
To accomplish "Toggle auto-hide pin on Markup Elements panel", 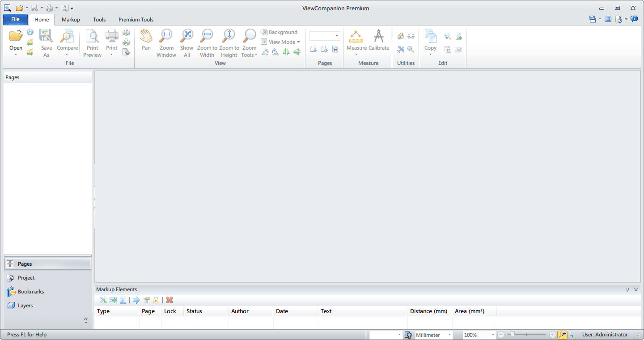I will tap(627, 289).
